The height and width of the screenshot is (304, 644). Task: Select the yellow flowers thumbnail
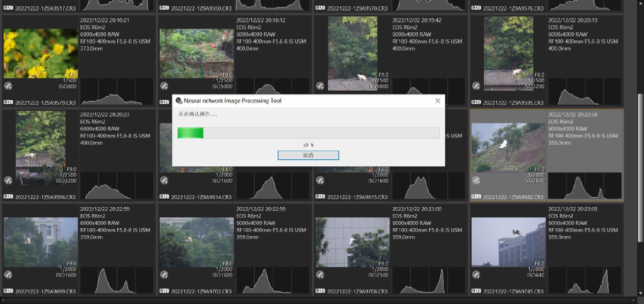point(41,53)
